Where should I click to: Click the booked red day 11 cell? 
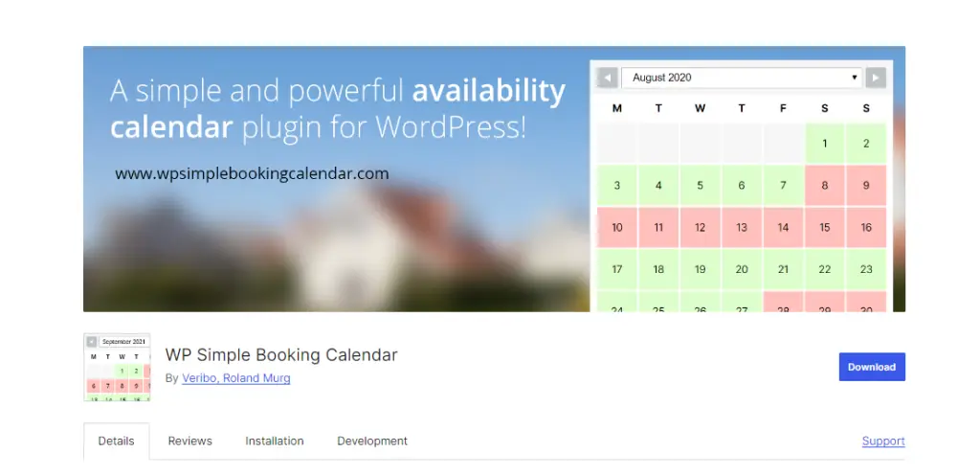[658, 228]
